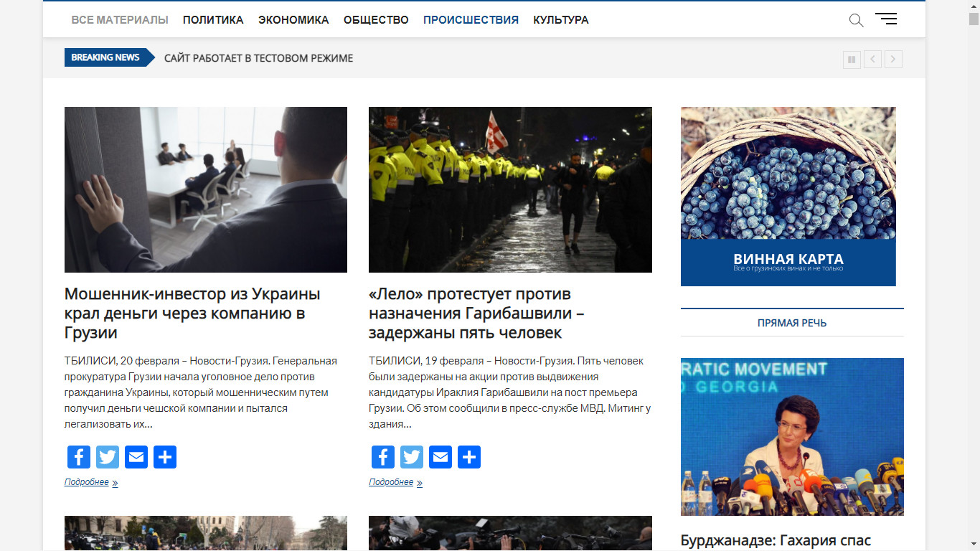The image size is (980, 551).
Task: Open the police line protest photo
Action: [510, 189]
